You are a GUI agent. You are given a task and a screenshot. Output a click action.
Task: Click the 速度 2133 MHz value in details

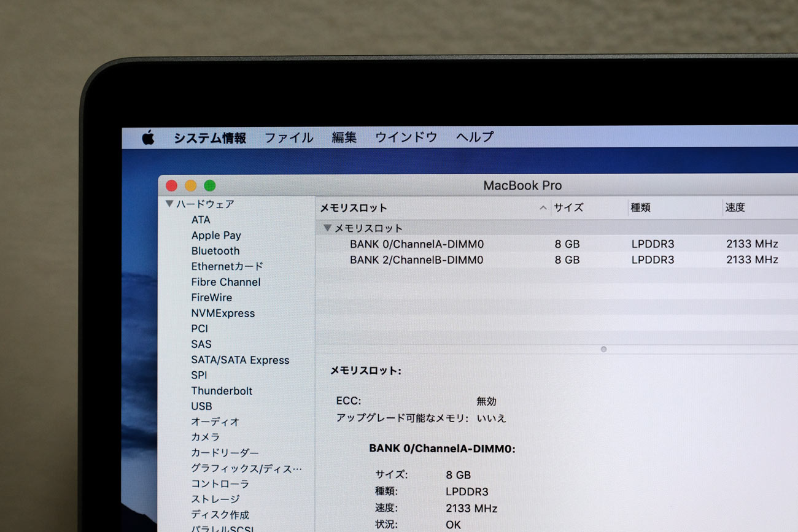point(471,509)
